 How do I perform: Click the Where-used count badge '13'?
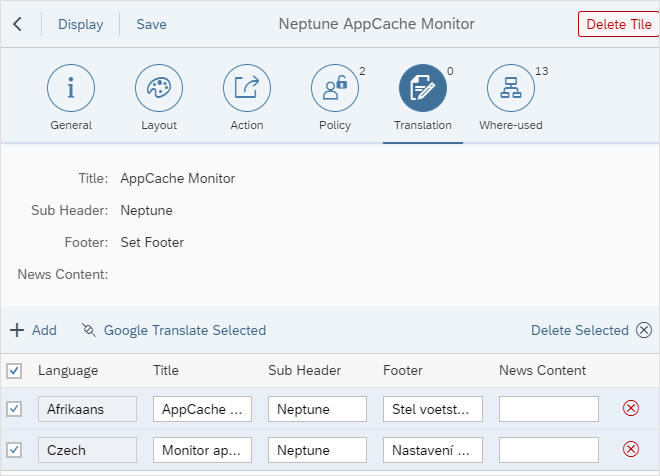[x=541, y=71]
